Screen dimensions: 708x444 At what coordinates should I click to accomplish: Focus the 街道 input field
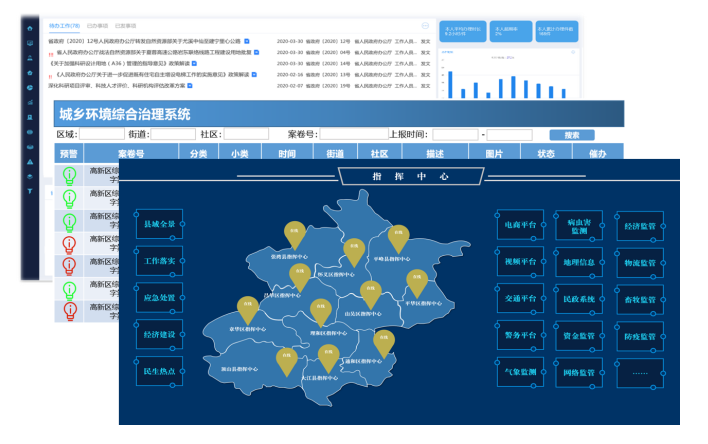173,134
